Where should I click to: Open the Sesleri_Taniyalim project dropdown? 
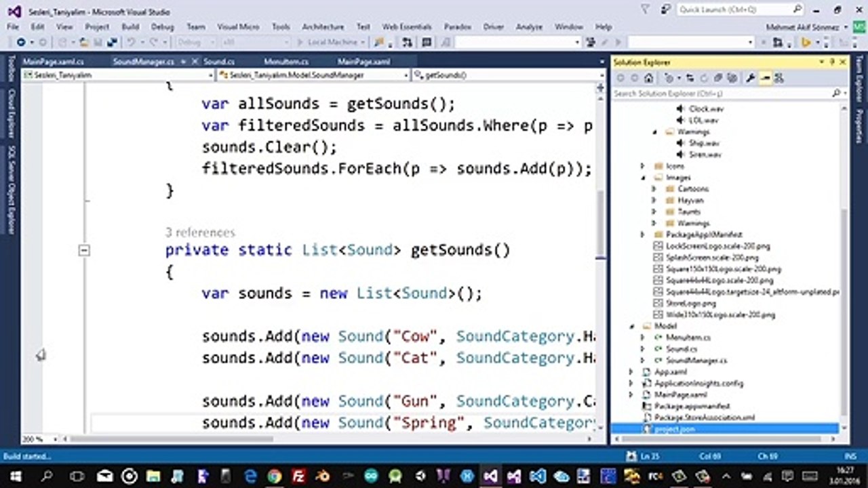[x=118, y=75]
